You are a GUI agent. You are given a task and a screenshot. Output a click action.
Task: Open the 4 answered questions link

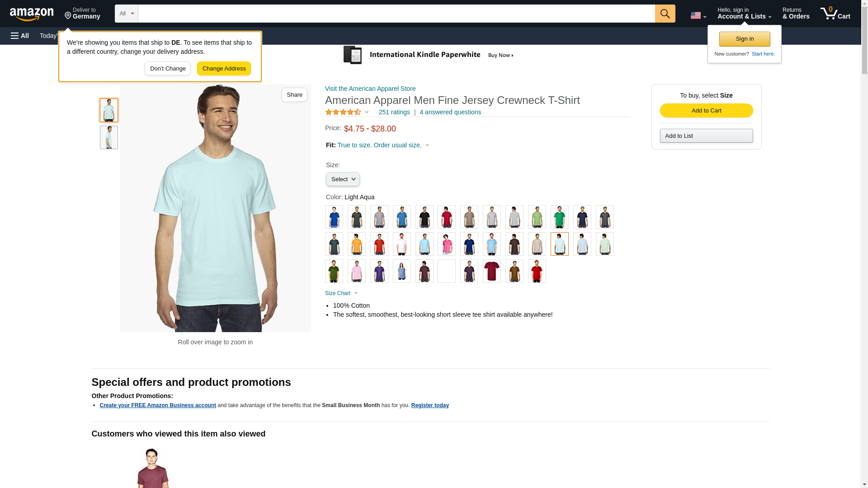(450, 112)
